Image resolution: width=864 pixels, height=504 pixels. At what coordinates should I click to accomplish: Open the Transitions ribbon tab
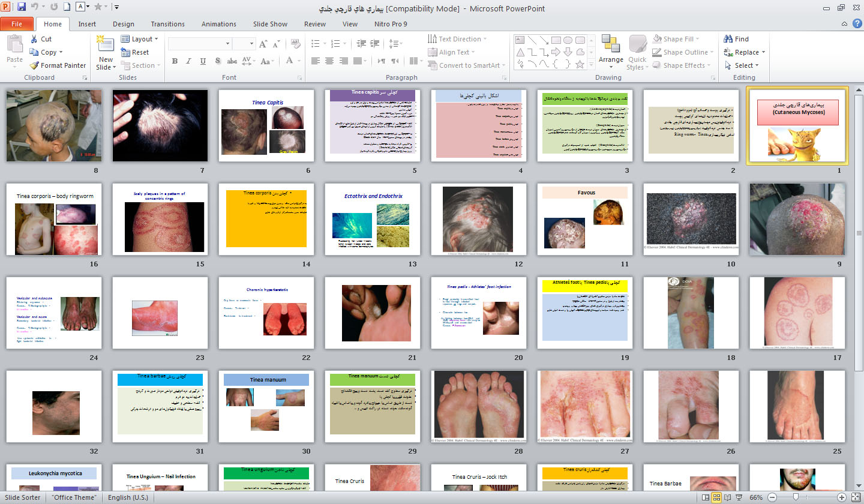click(x=168, y=24)
